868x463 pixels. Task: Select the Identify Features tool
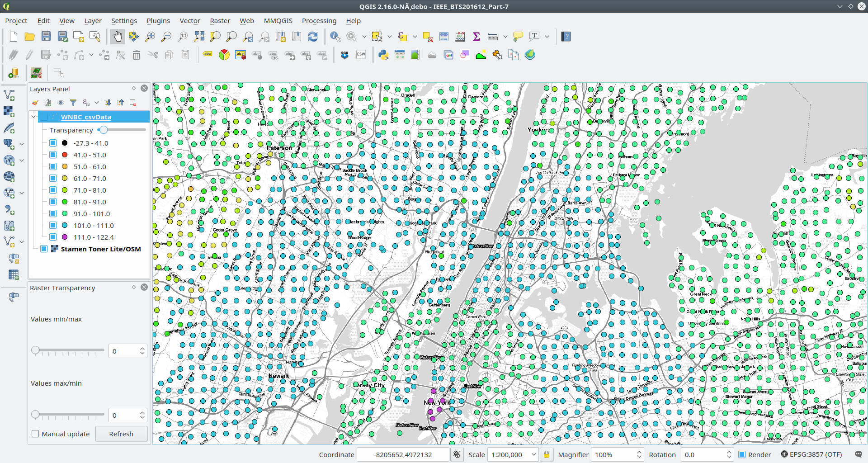coord(335,37)
